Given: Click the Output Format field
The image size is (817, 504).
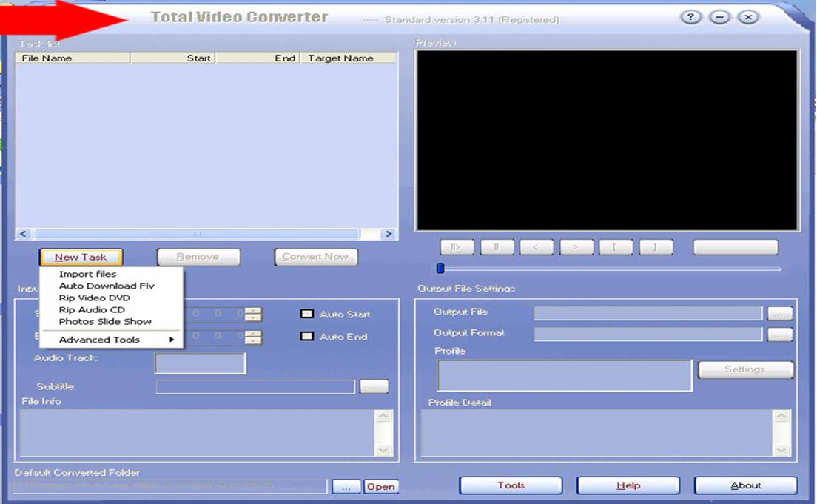Looking at the screenshot, I should click(648, 334).
